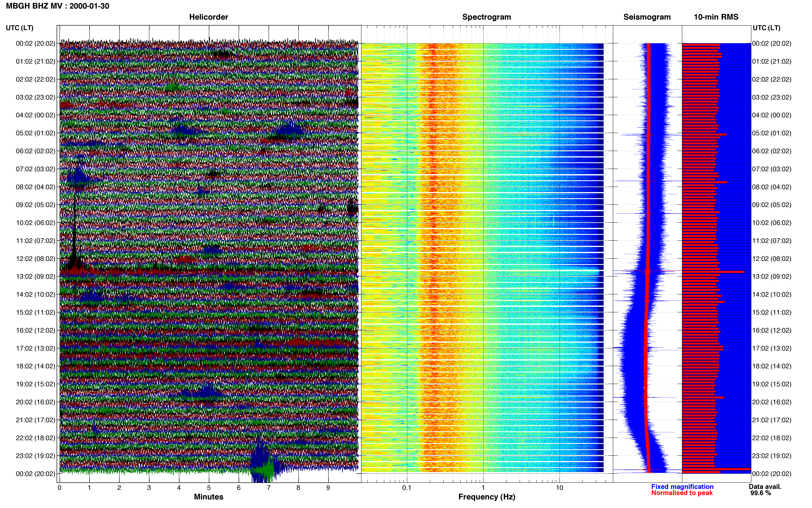Click the left 20:02 (16:02) time label

point(35,402)
